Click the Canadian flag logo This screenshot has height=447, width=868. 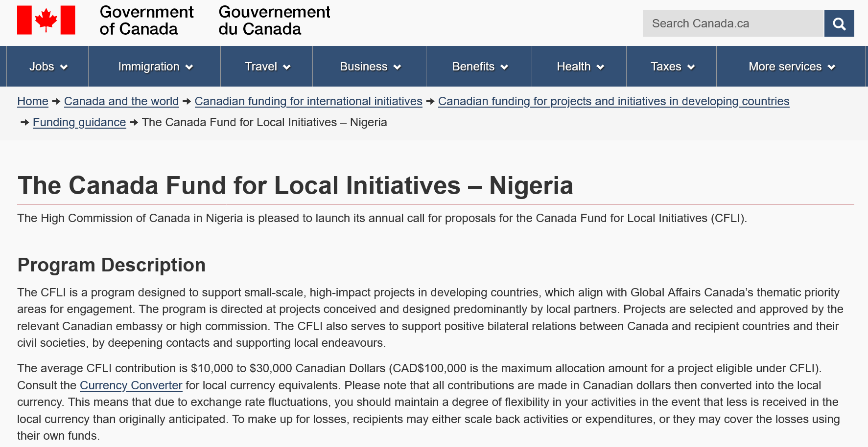click(x=46, y=20)
